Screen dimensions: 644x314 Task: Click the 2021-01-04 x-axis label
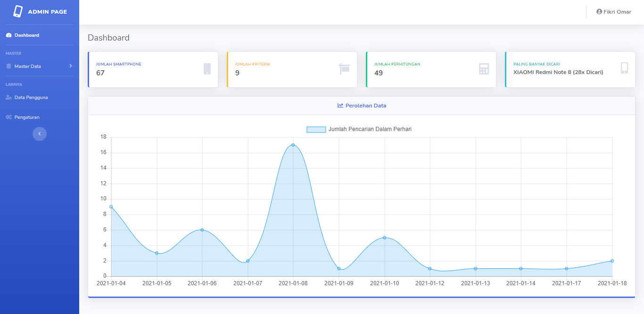point(111,283)
